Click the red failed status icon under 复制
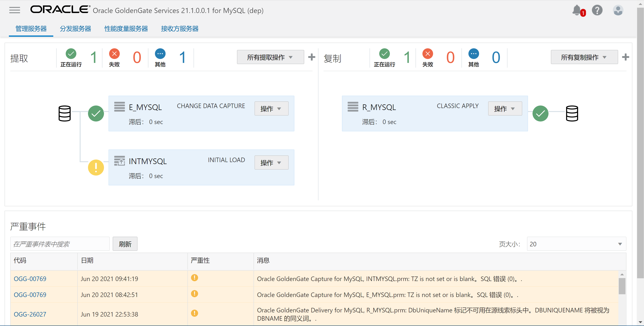This screenshot has height=326, width=644. point(428,53)
